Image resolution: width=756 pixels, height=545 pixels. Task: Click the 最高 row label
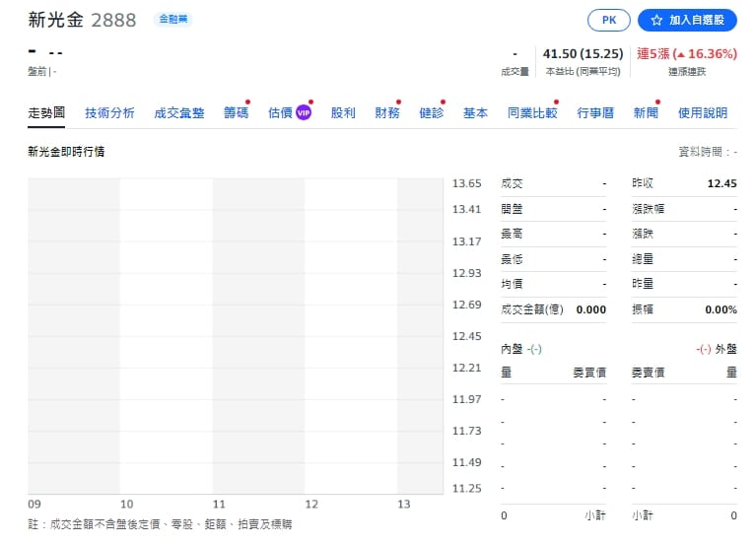point(512,234)
